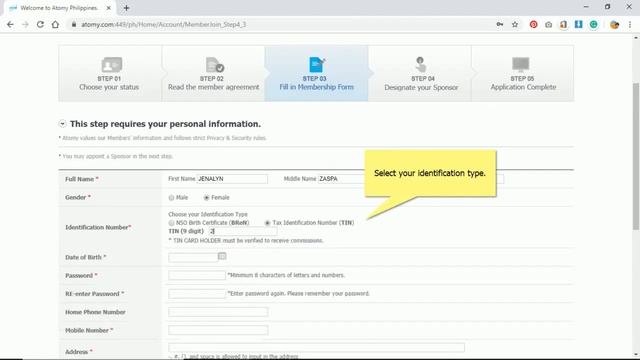Go to browser home icon
Screen dimensions: 640x360
coord(55,24)
